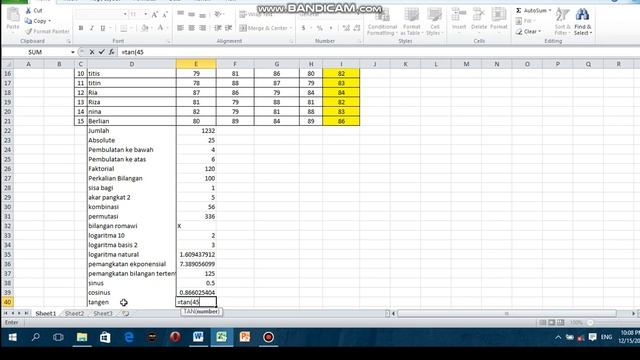Click the Copy button in Clipboard
The width and height of the screenshot is (640, 360).
(37, 21)
